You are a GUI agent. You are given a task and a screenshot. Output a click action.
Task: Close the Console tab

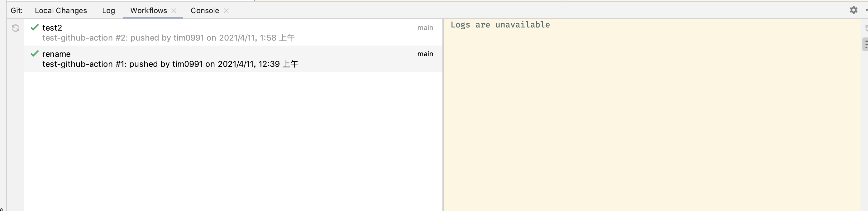coord(227,11)
